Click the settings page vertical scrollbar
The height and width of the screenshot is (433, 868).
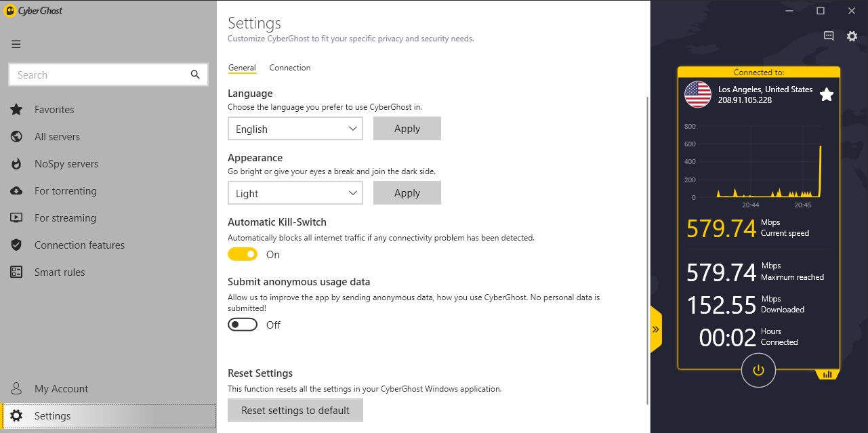click(648, 251)
